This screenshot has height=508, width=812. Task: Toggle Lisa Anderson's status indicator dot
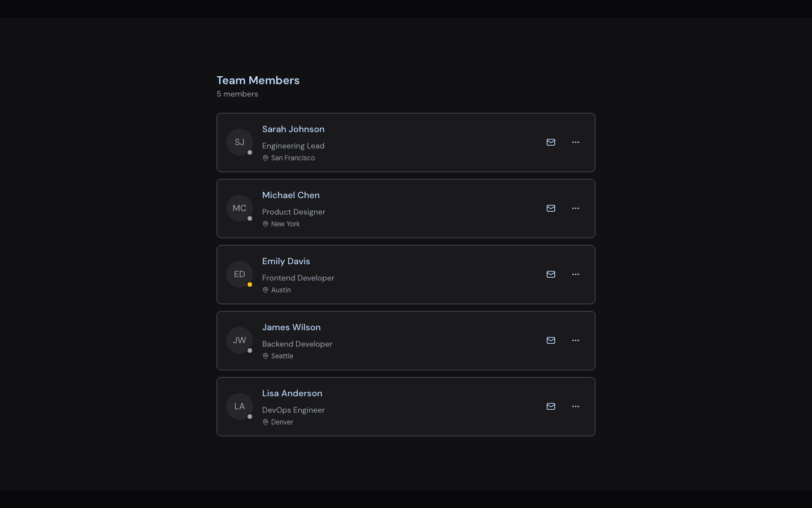pyautogui.click(x=250, y=417)
